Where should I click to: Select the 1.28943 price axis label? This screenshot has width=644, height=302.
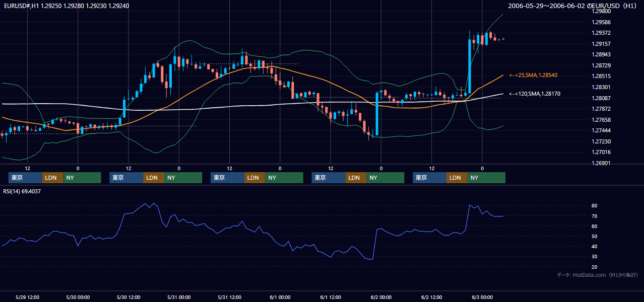[x=601, y=54]
